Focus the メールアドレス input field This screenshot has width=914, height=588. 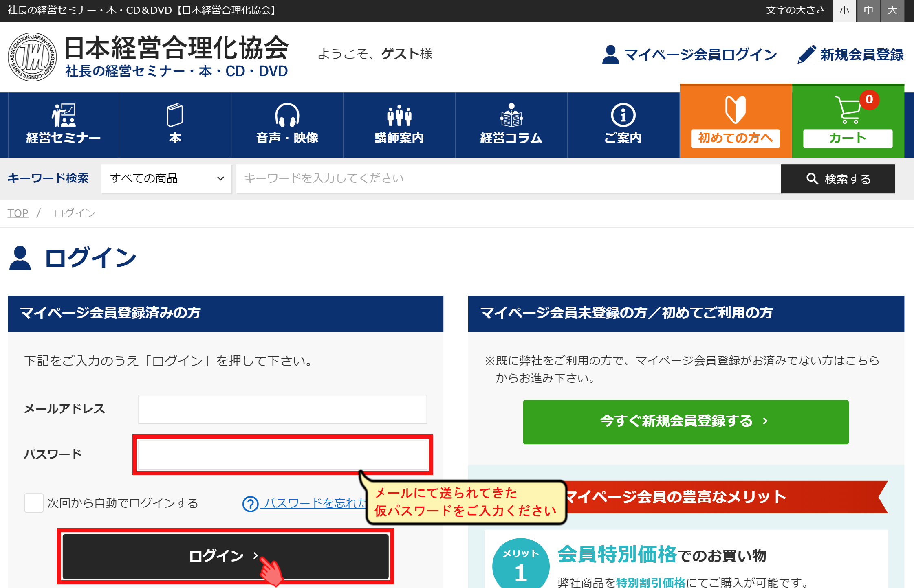coord(282,409)
